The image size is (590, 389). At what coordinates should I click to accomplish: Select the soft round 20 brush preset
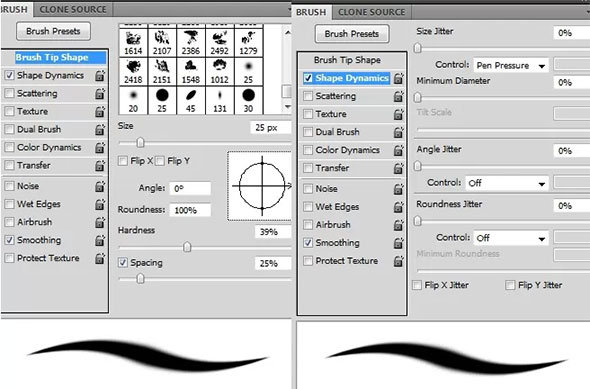[x=133, y=100]
